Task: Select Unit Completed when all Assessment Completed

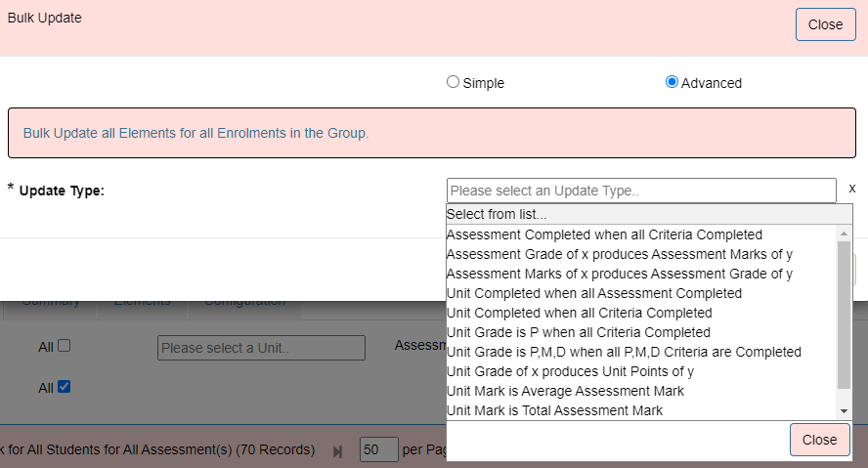Action: tap(593, 293)
